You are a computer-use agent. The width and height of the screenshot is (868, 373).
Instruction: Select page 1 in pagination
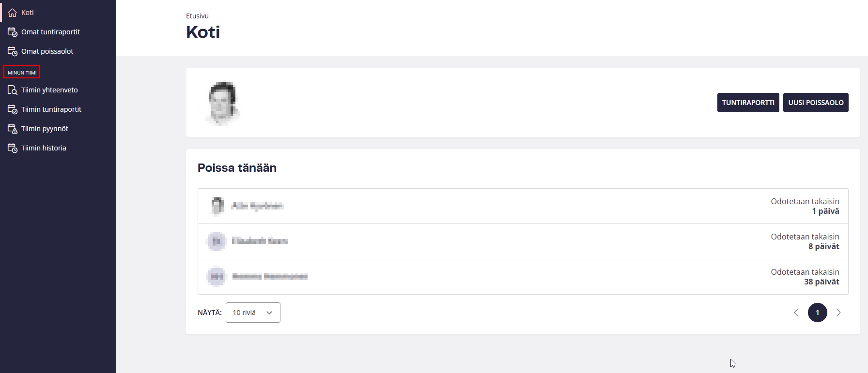click(x=817, y=313)
